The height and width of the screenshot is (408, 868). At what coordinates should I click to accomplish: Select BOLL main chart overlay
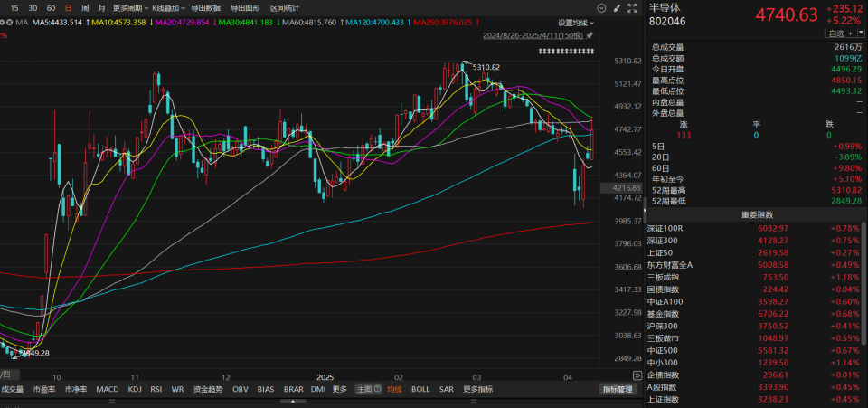(420, 389)
